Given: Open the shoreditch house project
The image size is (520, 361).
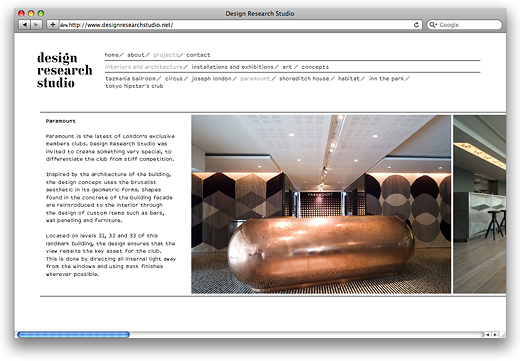Looking at the screenshot, I should point(304,79).
